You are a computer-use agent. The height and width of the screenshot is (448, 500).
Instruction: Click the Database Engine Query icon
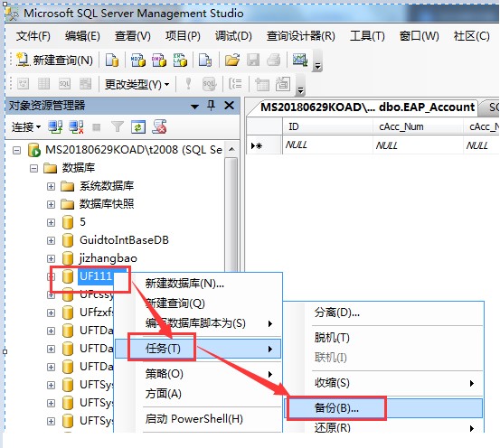[112, 60]
